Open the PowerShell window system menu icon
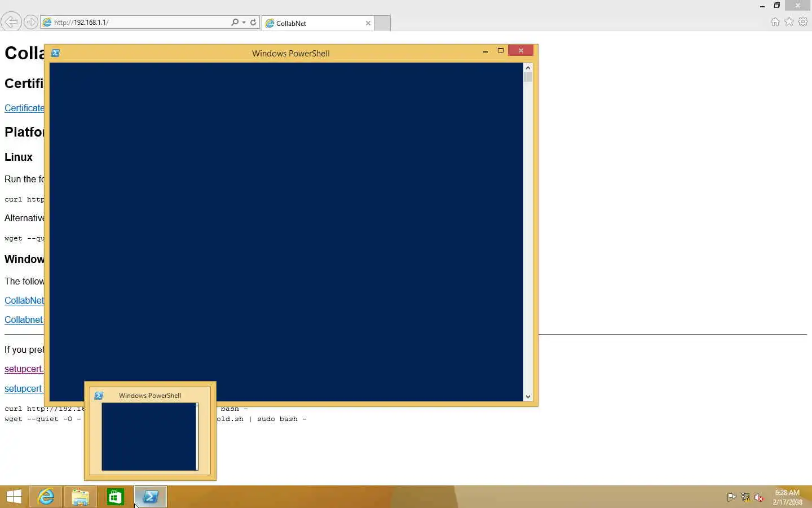 [x=55, y=53]
